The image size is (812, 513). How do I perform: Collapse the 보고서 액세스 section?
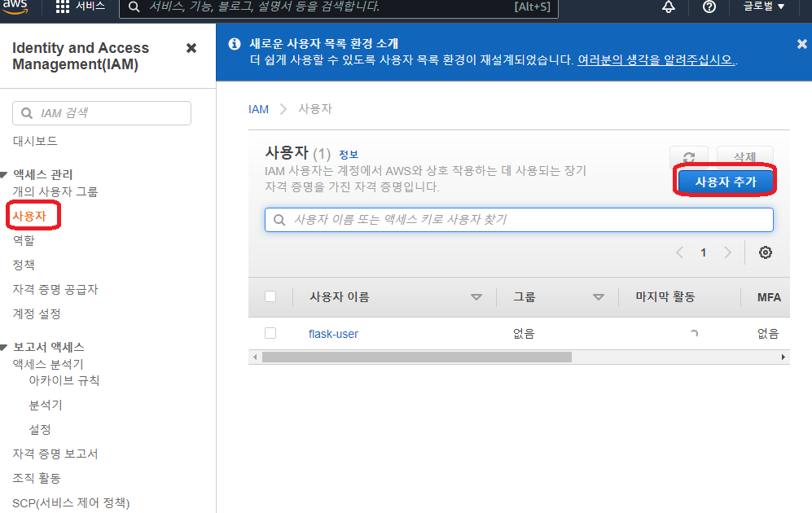click(3, 348)
